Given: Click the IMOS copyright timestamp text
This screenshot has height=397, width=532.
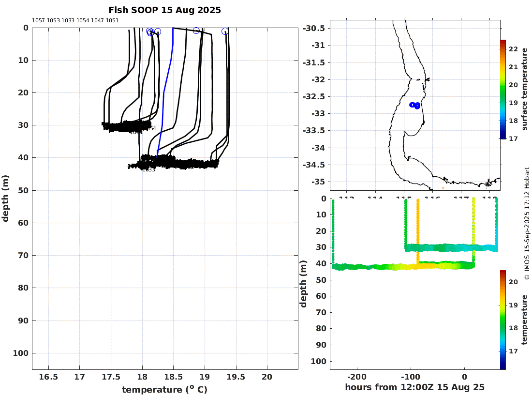Looking at the screenshot, I should click(527, 223).
